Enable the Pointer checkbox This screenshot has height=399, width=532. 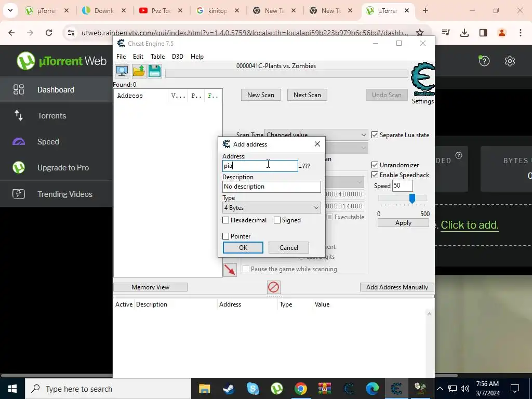(x=225, y=236)
